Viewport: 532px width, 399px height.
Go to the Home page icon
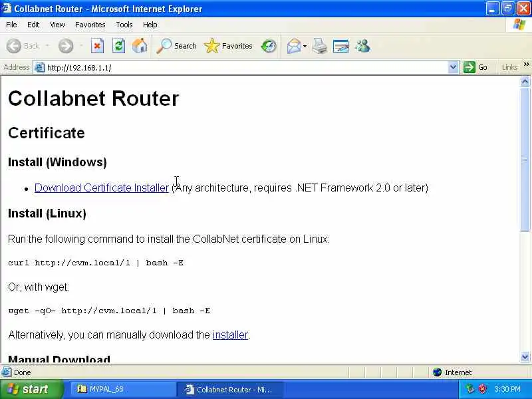(x=140, y=46)
